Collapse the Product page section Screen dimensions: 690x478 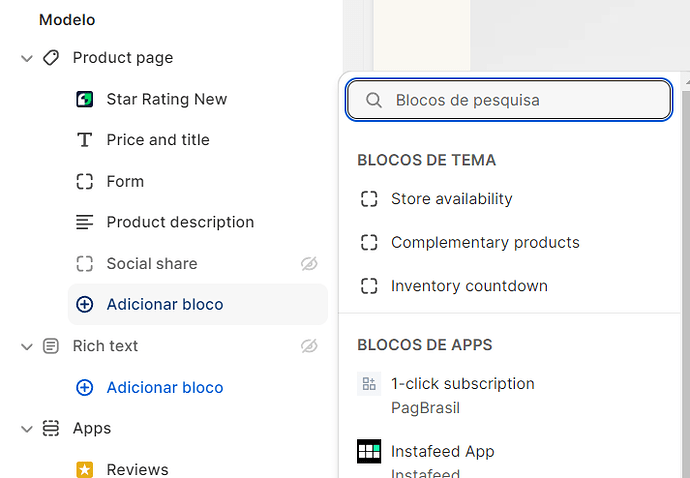26,58
